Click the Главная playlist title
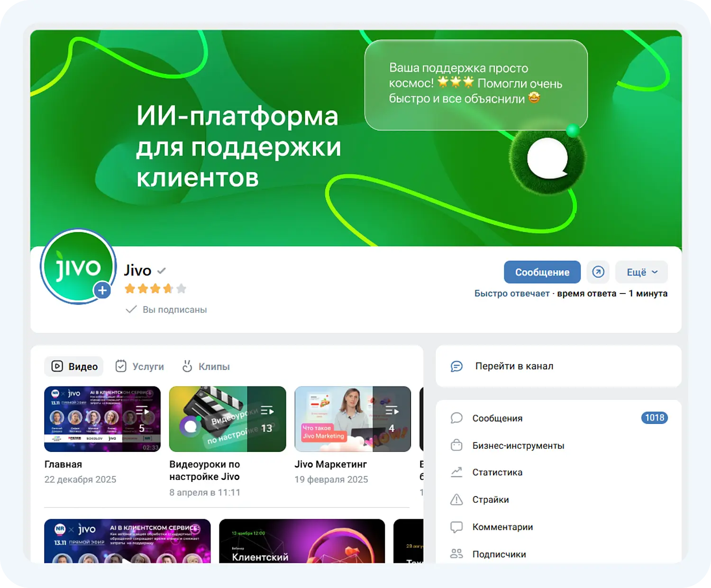Viewport: 711px width, 588px height. point(64,464)
